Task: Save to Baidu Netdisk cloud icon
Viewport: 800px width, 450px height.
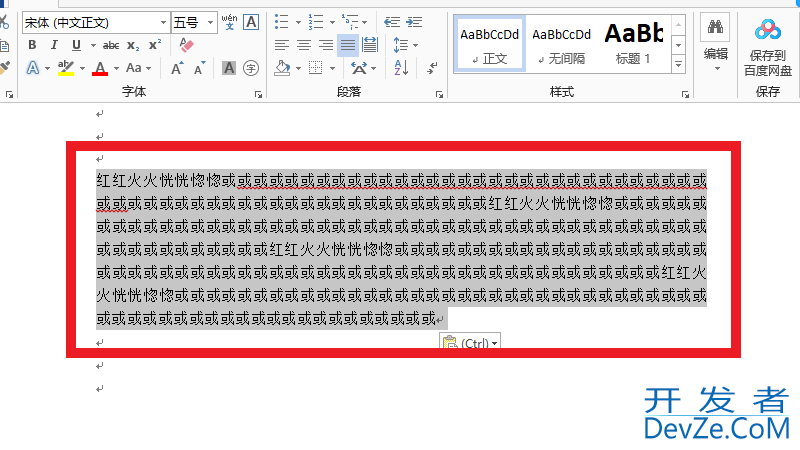Action: point(768,29)
